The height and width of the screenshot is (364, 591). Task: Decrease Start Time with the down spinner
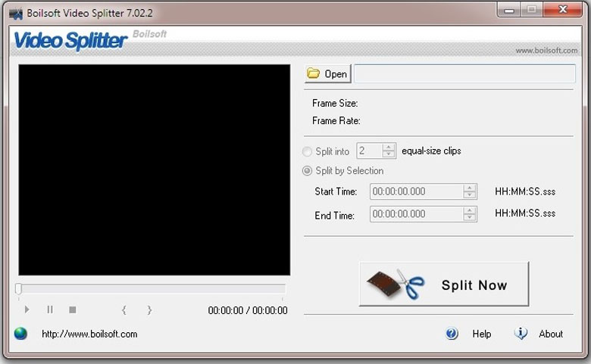469,195
